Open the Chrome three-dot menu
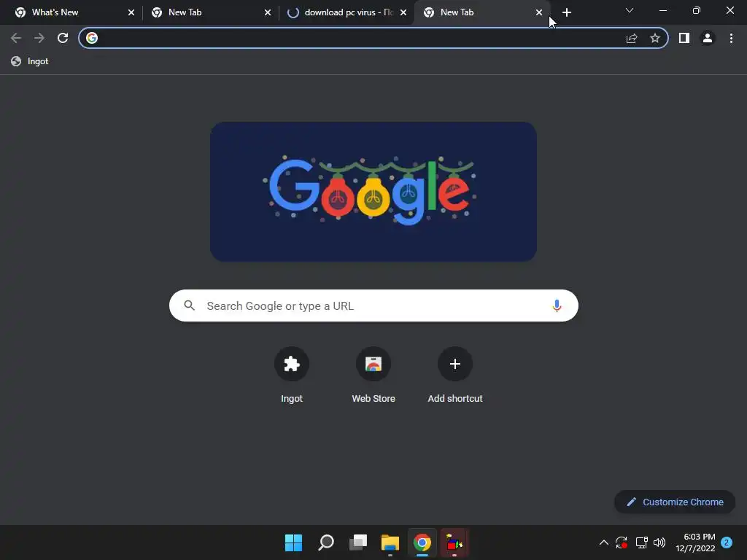The image size is (747, 560). pos(731,38)
